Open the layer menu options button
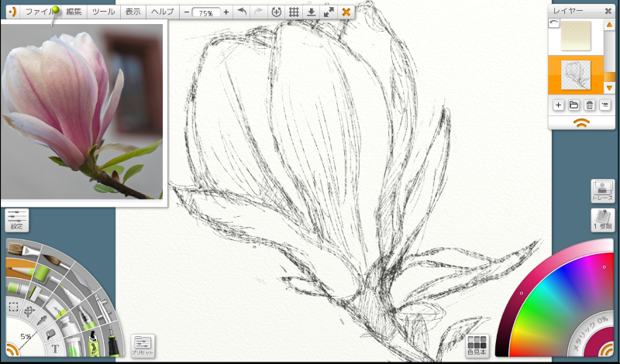The width and height of the screenshot is (620, 364). 605,105
